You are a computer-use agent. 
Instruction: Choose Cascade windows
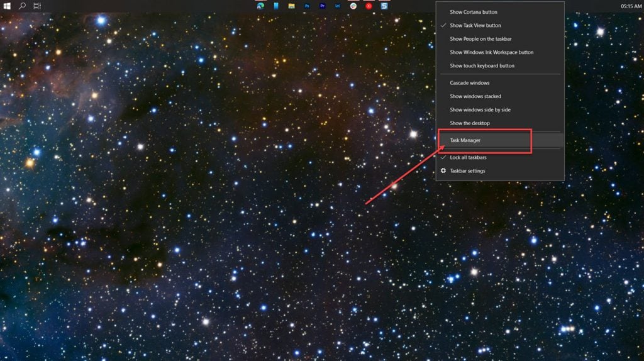[x=500, y=83]
